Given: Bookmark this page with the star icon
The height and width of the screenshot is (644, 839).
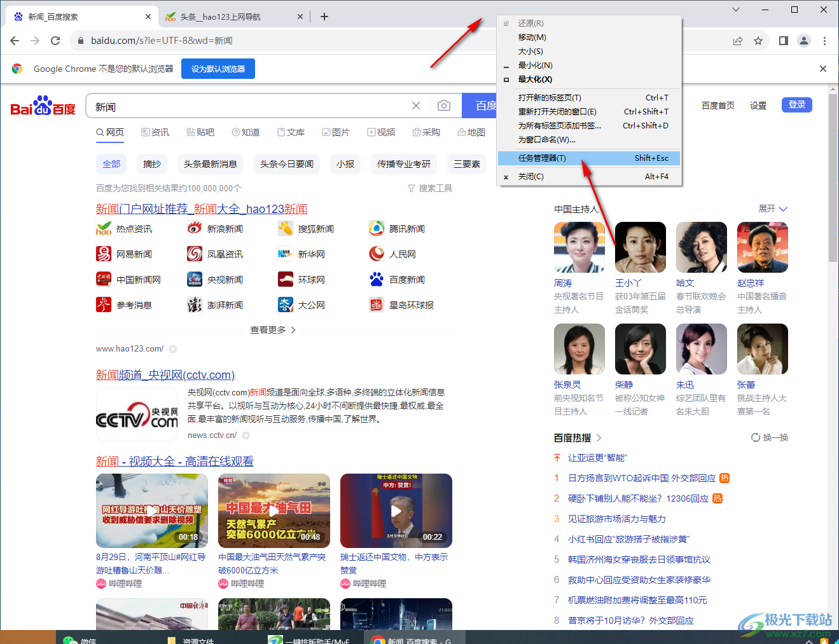Looking at the screenshot, I should click(758, 41).
